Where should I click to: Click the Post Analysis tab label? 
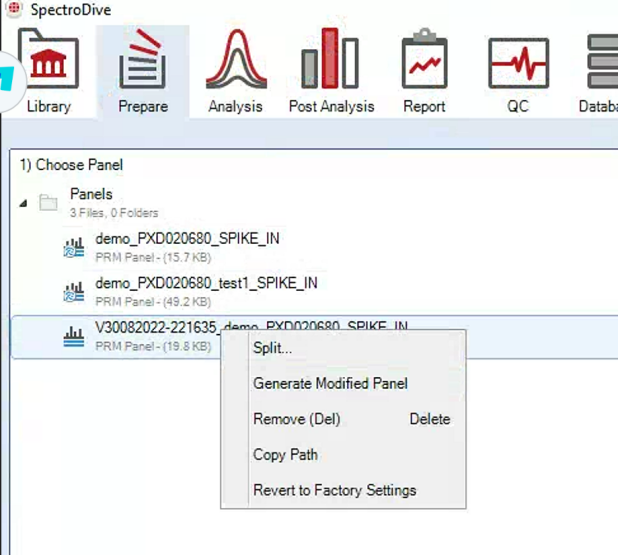[x=331, y=106]
